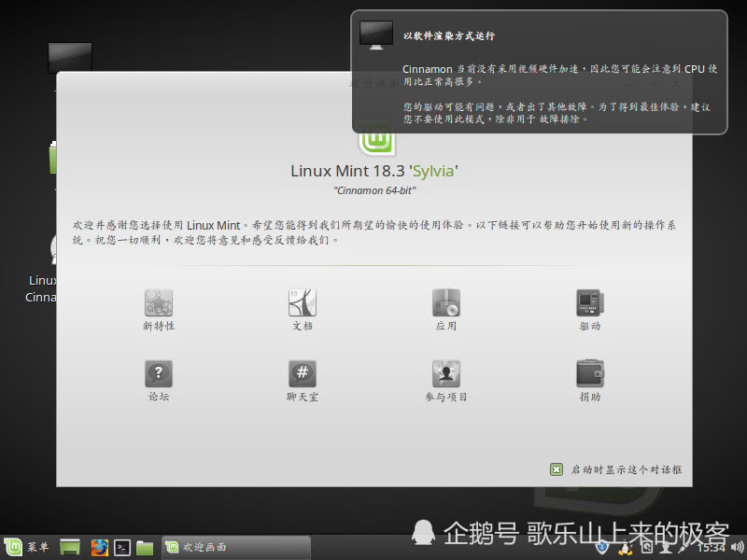Select 欢迎画面 window in the taskbar

[x=236, y=547]
